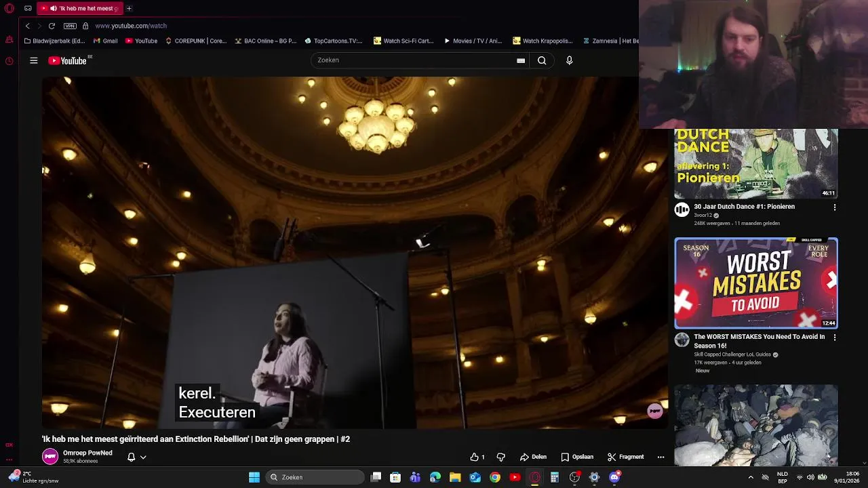Screen dimensions: 868x488
Task: Create a clip via Fragment
Action: pos(625,457)
